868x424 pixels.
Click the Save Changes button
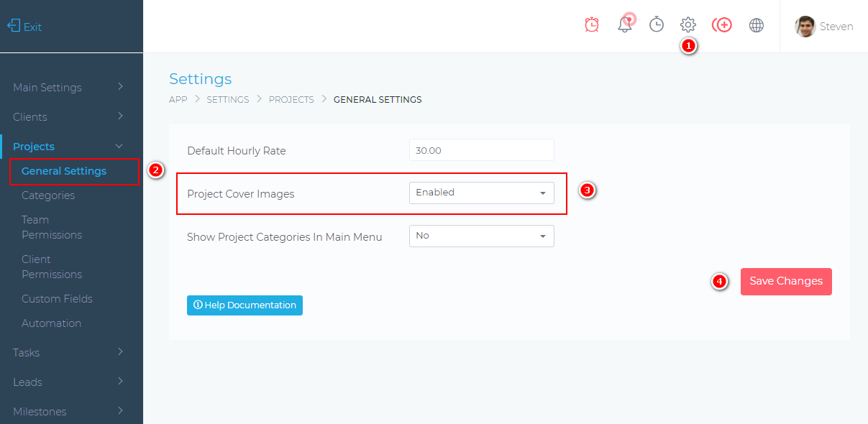point(785,281)
